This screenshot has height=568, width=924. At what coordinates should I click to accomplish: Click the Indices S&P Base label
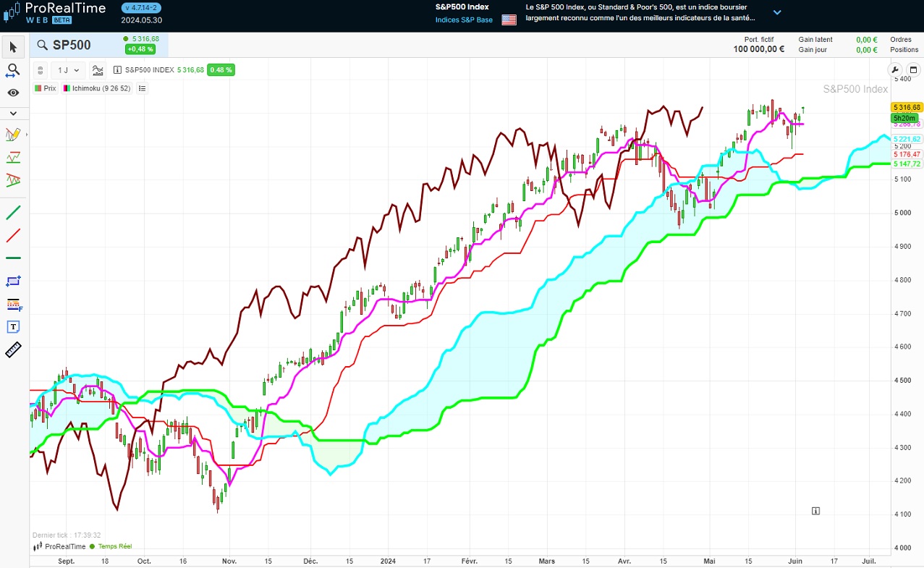[464, 20]
